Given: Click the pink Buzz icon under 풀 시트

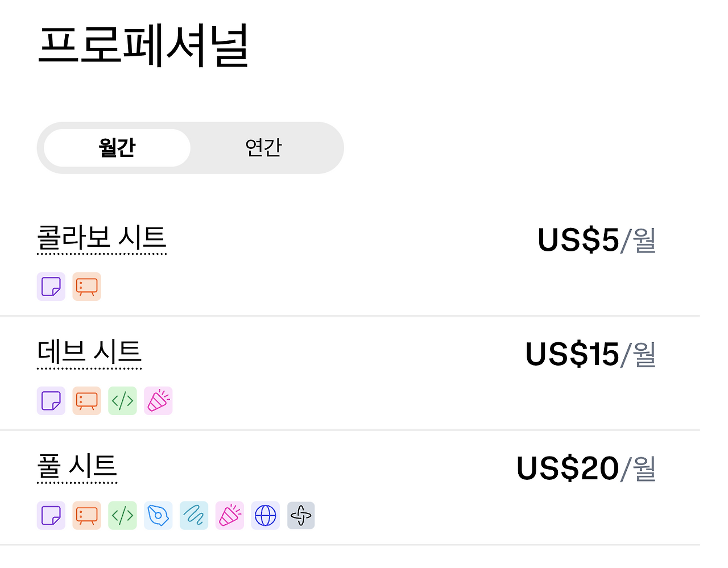Looking at the screenshot, I should (230, 516).
